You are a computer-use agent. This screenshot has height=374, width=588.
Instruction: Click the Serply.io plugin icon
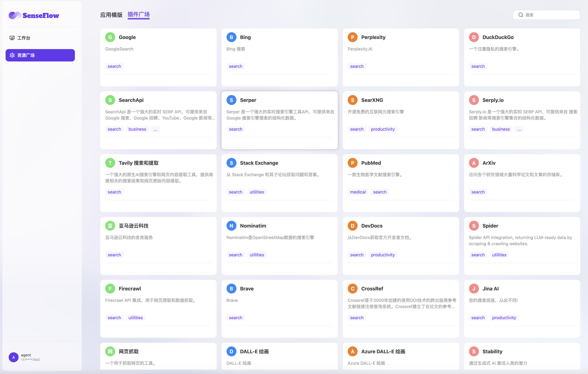pos(474,100)
